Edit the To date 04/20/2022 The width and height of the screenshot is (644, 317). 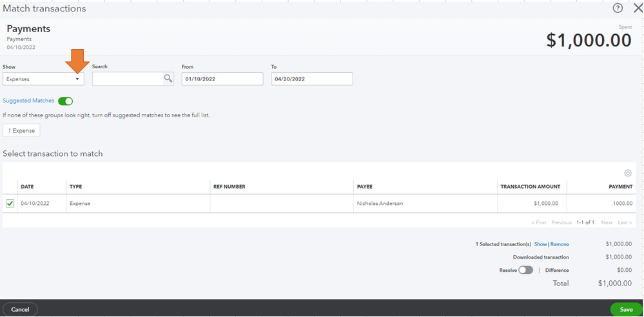312,79
